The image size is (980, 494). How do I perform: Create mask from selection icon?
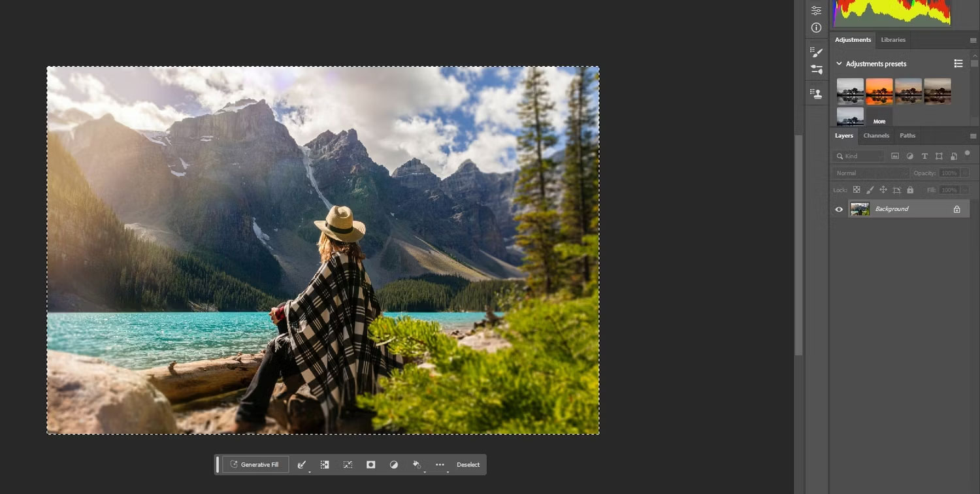pos(370,465)
